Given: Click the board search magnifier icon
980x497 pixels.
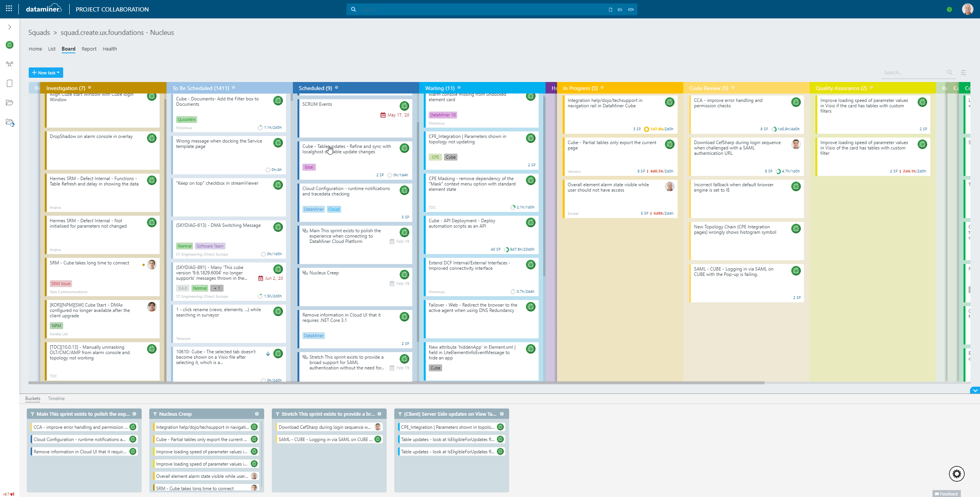Looking at the screenshot, I should pyautogui.click(x=950, y=72).
